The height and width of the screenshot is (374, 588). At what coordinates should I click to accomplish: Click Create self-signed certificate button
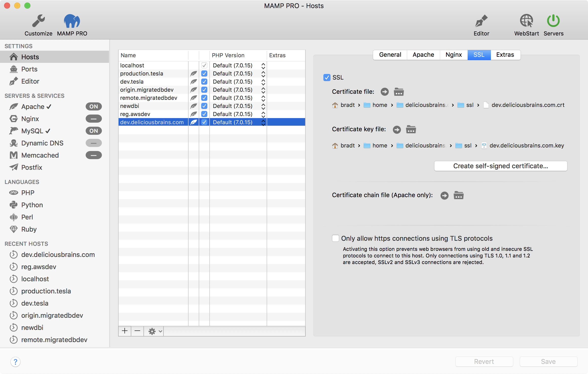[x=500, y=166]
